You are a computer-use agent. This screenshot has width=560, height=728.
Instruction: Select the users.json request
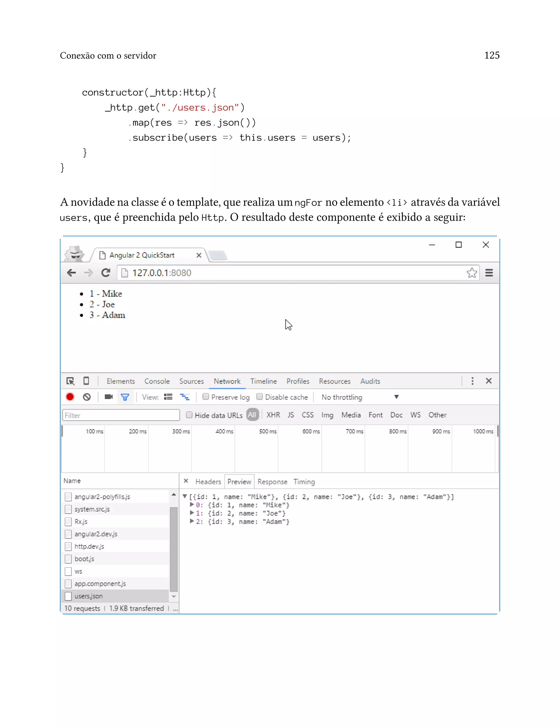[115, 596]
